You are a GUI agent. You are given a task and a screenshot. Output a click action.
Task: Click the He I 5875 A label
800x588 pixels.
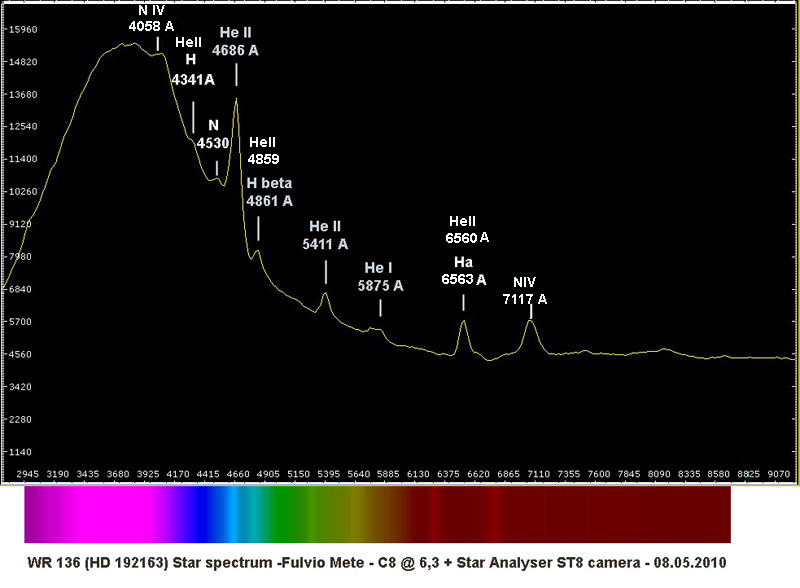(380, 277)
